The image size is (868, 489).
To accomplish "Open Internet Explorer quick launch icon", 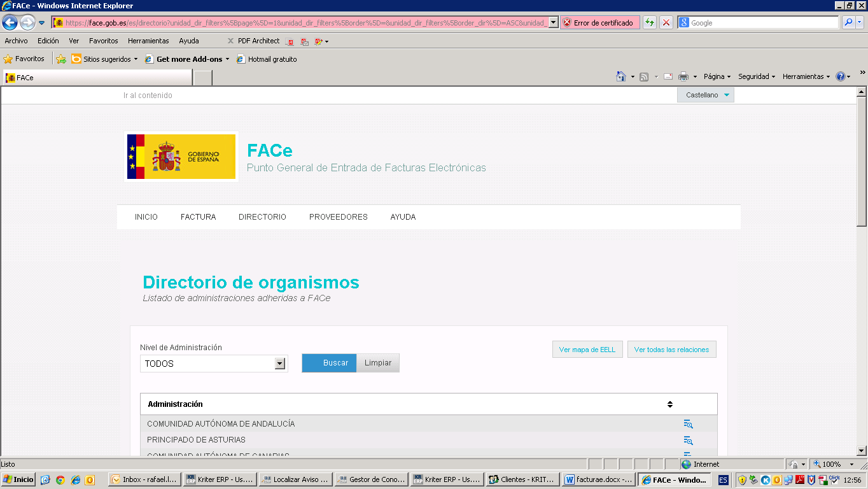I will point(76,480).
